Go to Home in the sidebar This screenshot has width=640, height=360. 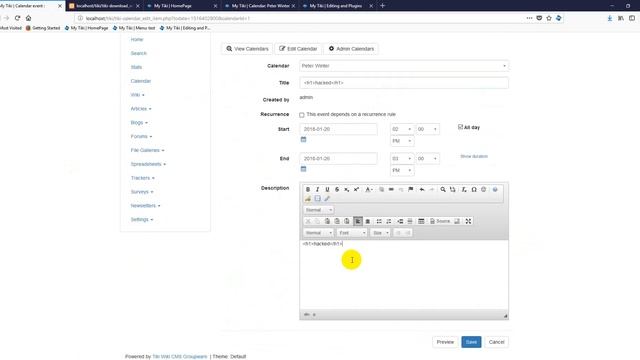click(137, 40)
